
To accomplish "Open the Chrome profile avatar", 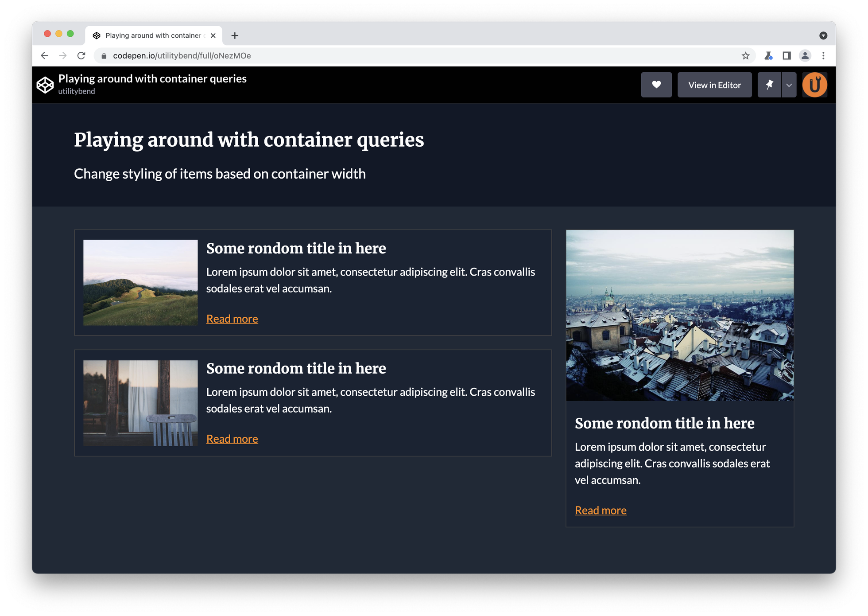I will point(805,55).
